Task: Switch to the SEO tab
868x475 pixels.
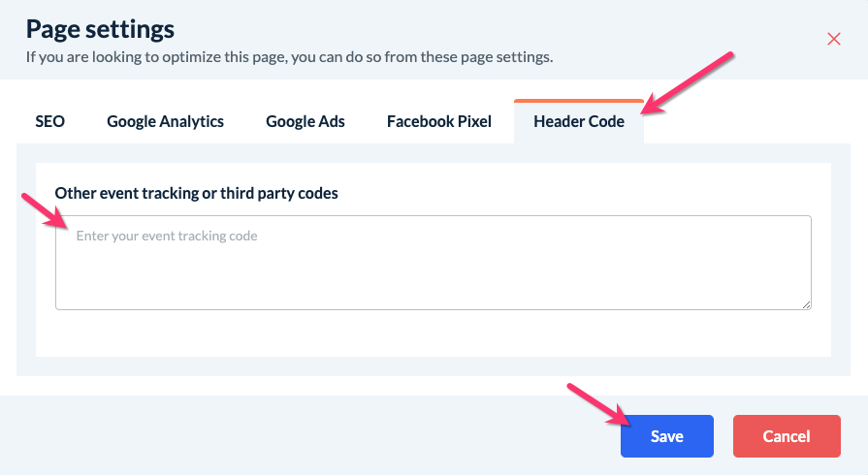Action: pos(50,122)
